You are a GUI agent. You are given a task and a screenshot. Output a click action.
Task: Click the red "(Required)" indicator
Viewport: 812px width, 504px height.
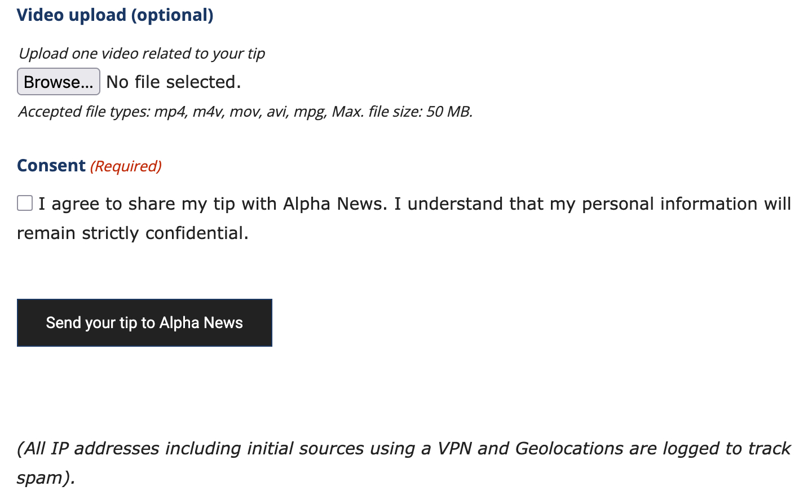tap(126, 166)
